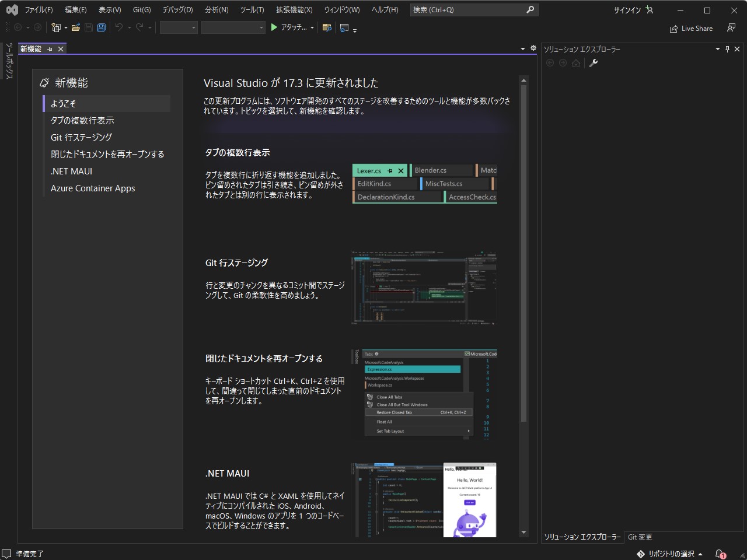Open the ツール(T) menu
Screen dimensions: 747x560
pos(252,10)
